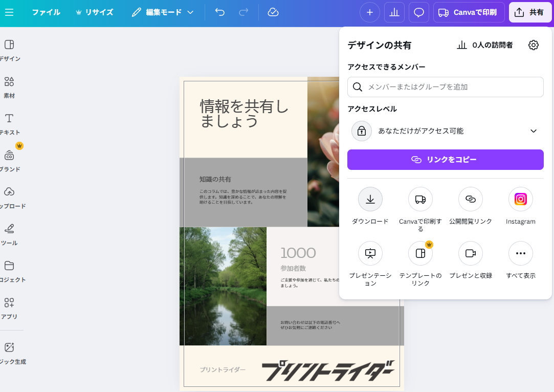The width and height of the screenshot is (554, 392).
Task: Click the Canvaで印刷 button in the toolbar
Action: pyautogui.click(x=468, y=12)
